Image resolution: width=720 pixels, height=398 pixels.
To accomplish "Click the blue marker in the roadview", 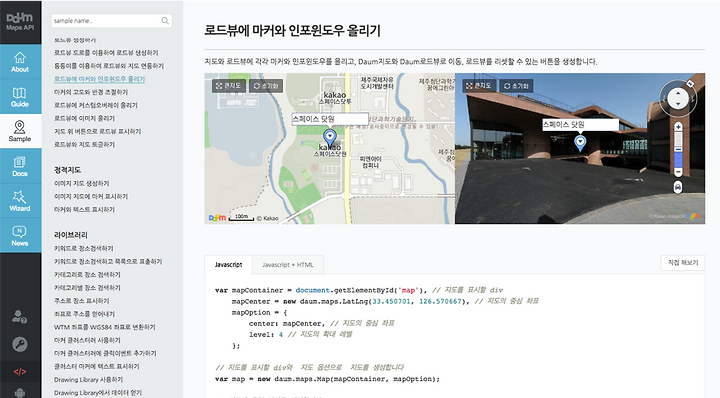I will [x=580, y=143].
